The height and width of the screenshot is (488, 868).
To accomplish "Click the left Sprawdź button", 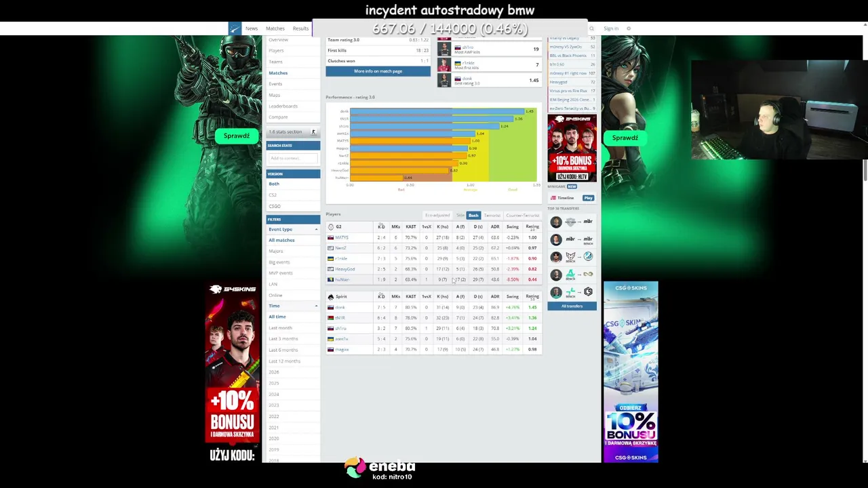I will click(237, 136).
